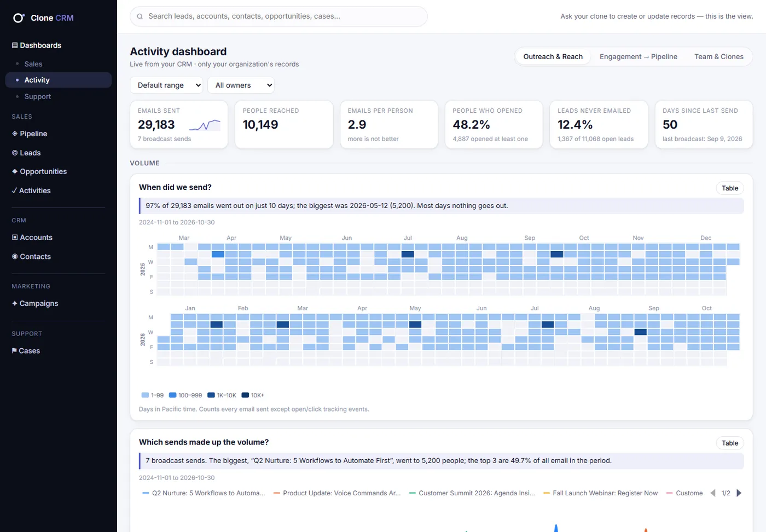766x532 pixels.
Task: Click the Emails Per Person value 2.9
Action: [357, 125]
